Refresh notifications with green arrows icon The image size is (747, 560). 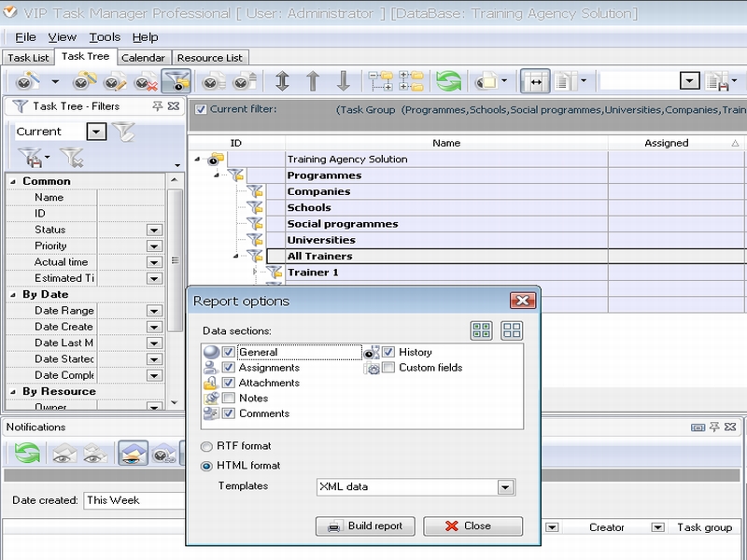(28, 454)
